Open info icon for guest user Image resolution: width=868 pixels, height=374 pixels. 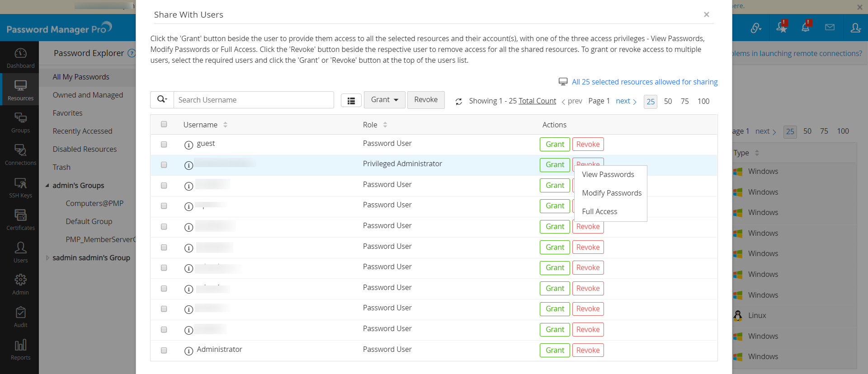[189, 145]
